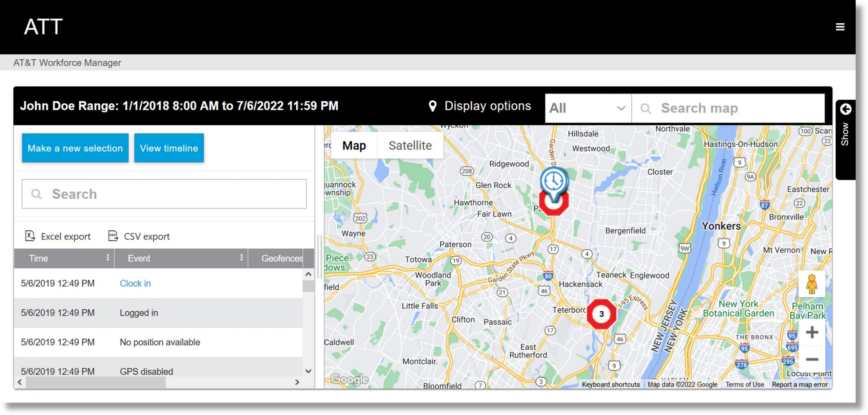The width and height of the screenshot is (868, 415).
Task: Click the map pin icon beside Display options
Action: coord(432,106)
